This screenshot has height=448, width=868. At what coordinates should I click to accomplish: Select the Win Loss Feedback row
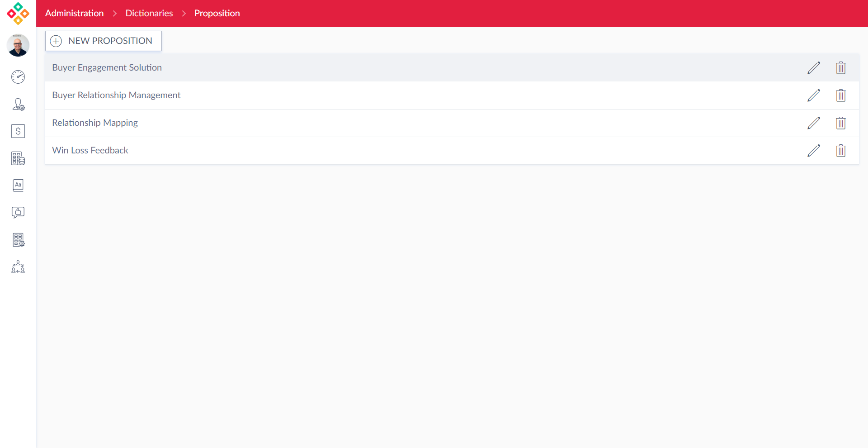[90, 150]
